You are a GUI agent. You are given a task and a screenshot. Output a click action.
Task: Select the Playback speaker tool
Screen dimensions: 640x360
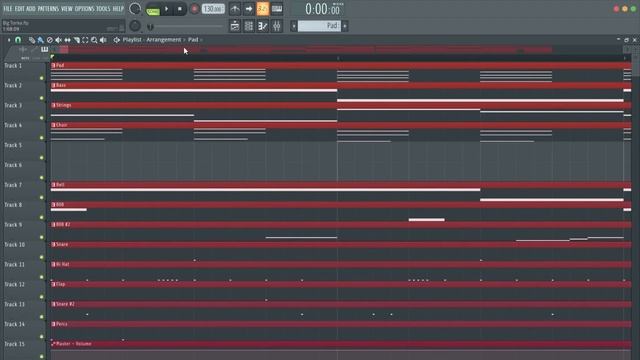(x=103, y=40)
